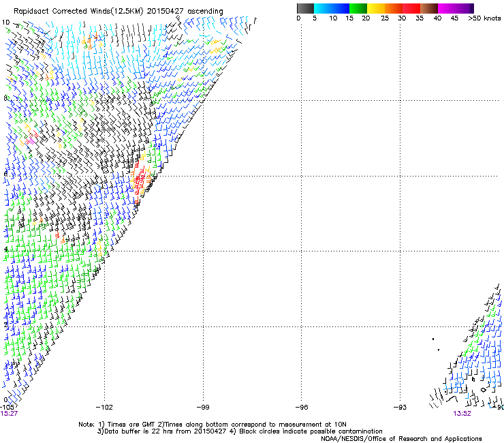This screenshot has width=504, height=443.
Task: Select the yellow 20-25 knots legend segment
Action: click(x=376, y=8)
